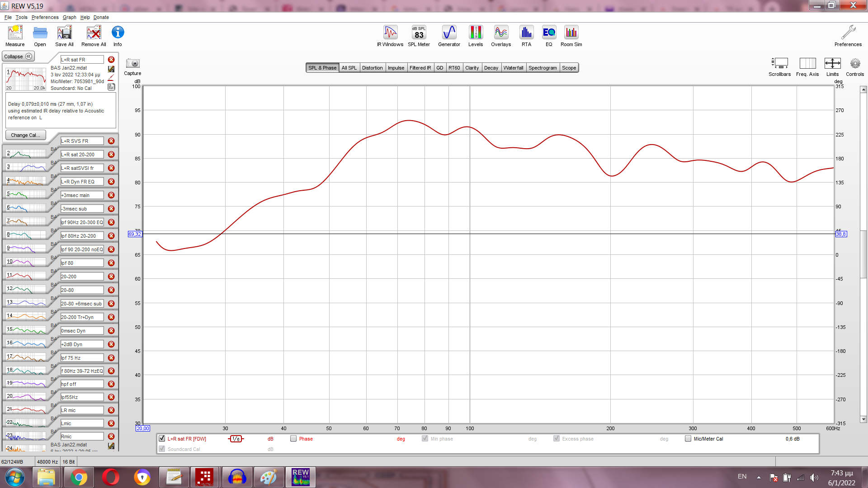Open graph Limits settings
Image resolution: width=868 pixels, height=488 pixels.
coord(832,64)
